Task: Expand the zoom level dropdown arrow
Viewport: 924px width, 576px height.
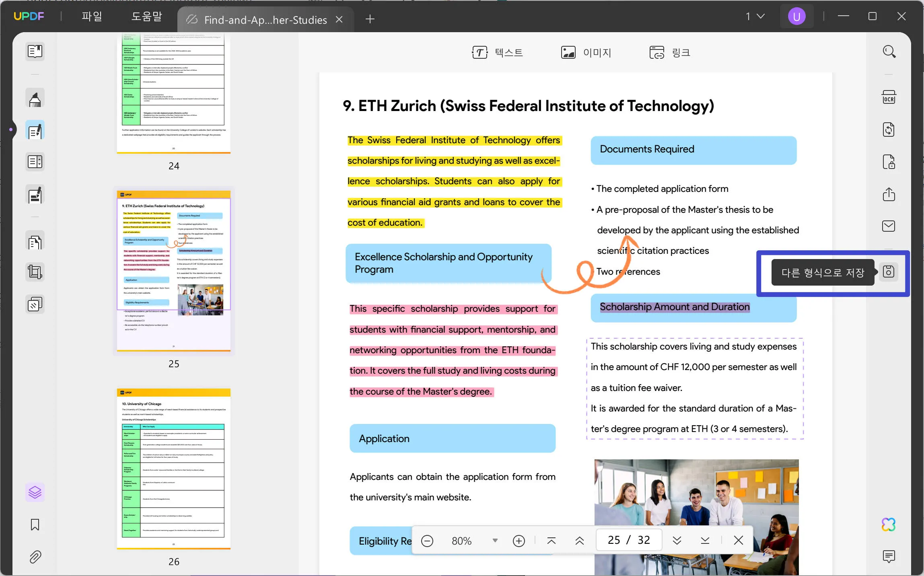Action: pyautogui.click(x=495, y=541)
